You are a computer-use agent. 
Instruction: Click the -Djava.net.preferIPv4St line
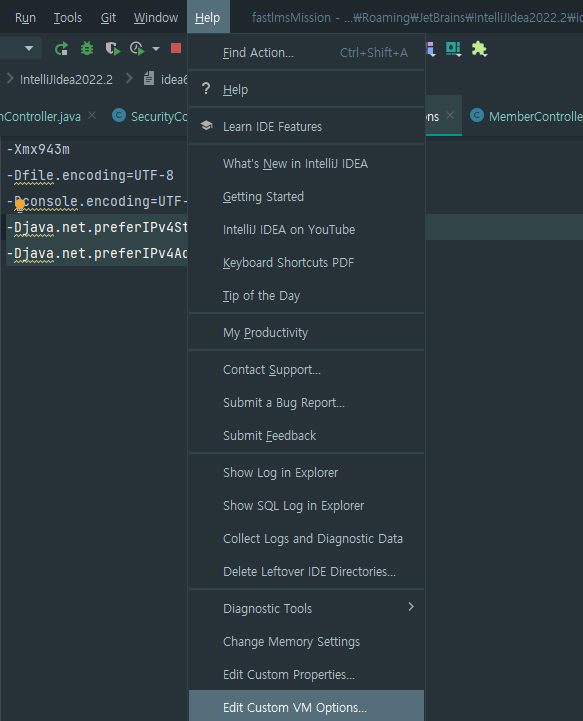(97, 227)
